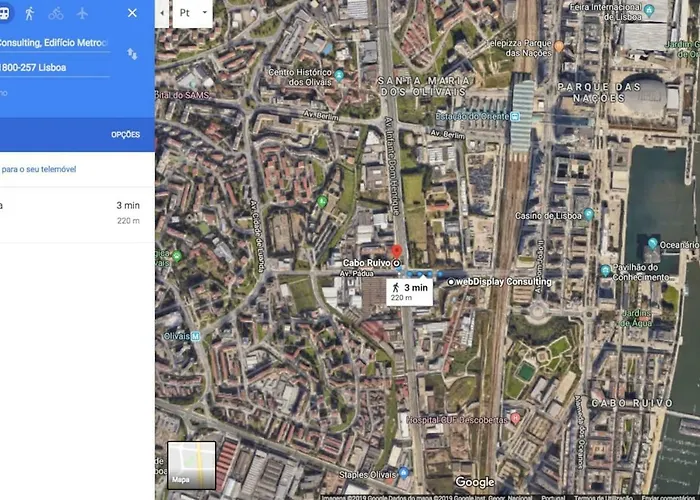Collapse the side panel with left arrow
700x500 pixels.
[162, 13]
